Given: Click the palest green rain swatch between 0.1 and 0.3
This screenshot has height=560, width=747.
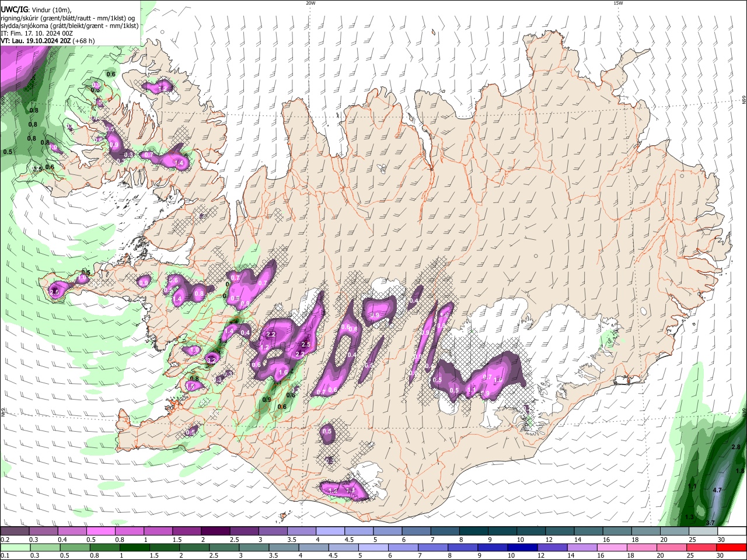Looking at the screenshot, I should click(15, 548).
